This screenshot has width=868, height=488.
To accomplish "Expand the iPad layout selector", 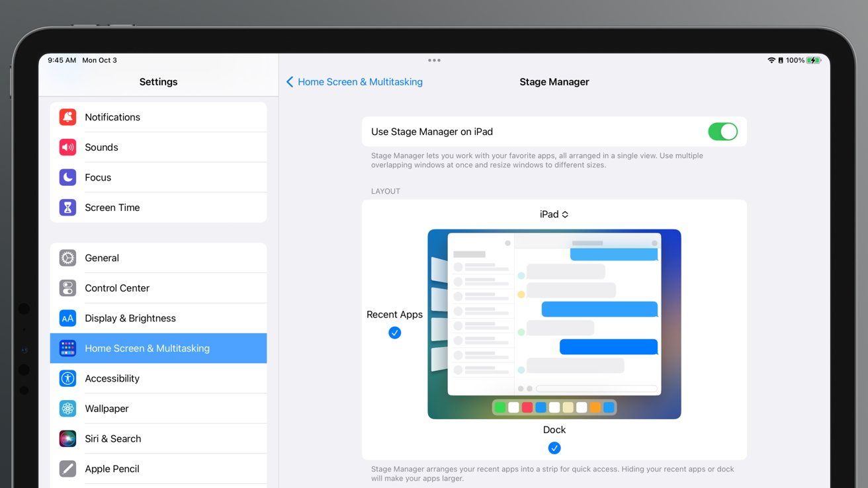I will coord(554,214).
